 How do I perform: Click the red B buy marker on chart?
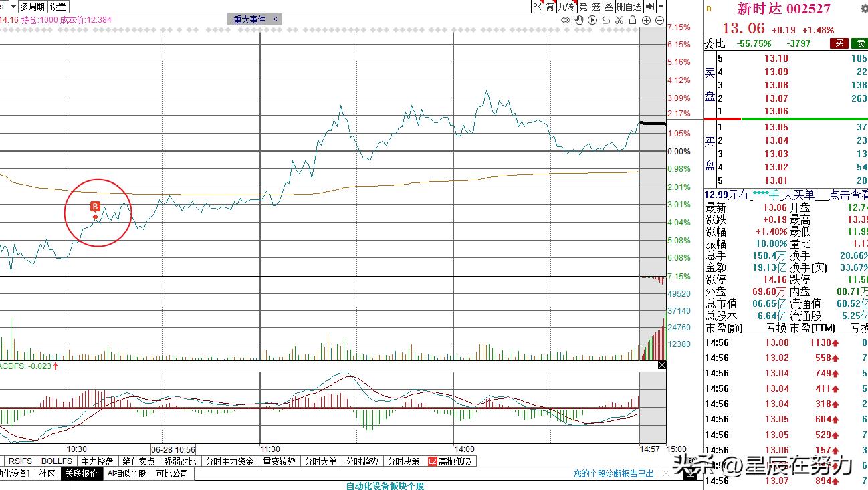pyautogui.click(x=95, y=206)
